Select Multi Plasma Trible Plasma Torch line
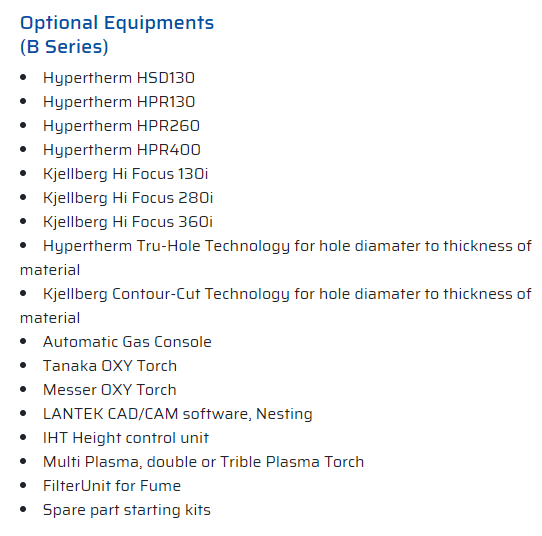This screenshot has width=542, height=536. tap(204, 462)
